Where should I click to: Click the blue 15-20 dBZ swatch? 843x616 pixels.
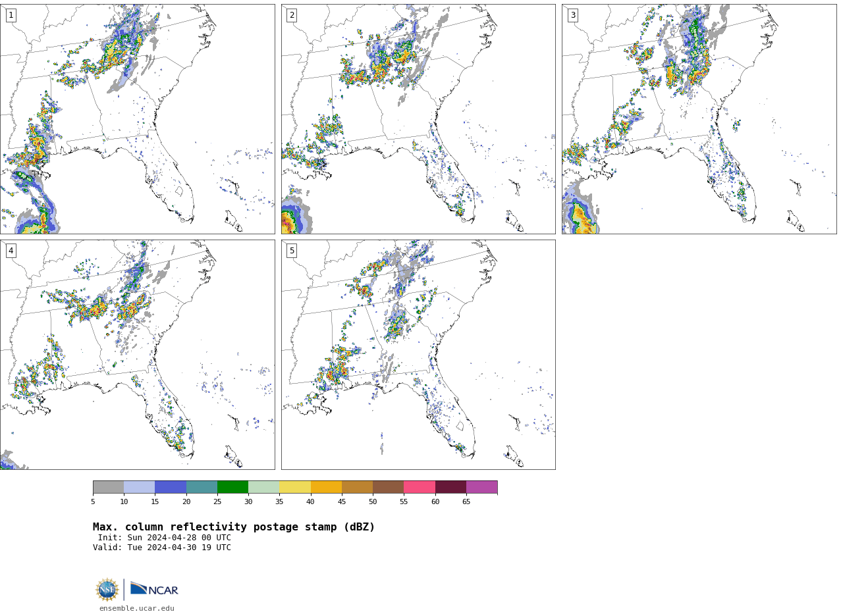[x=171, y=487]
